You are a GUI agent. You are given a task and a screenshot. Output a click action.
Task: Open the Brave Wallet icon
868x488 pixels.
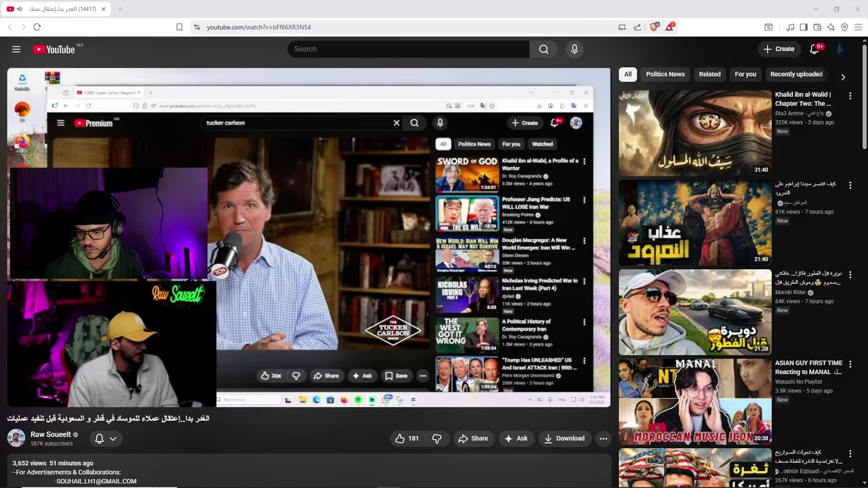817,27
